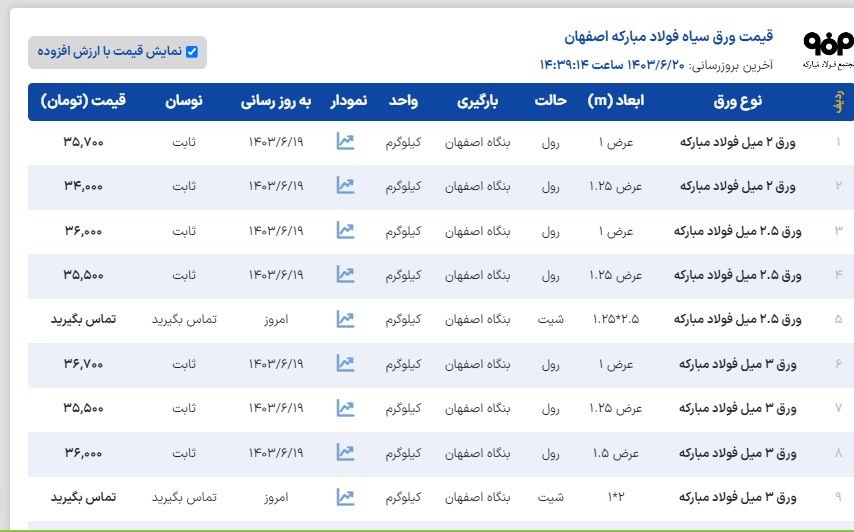Viewport: 854px width, 532px height.
Task: Open price chart for row 1 ورق 2 میل
Action: (346, 142)
